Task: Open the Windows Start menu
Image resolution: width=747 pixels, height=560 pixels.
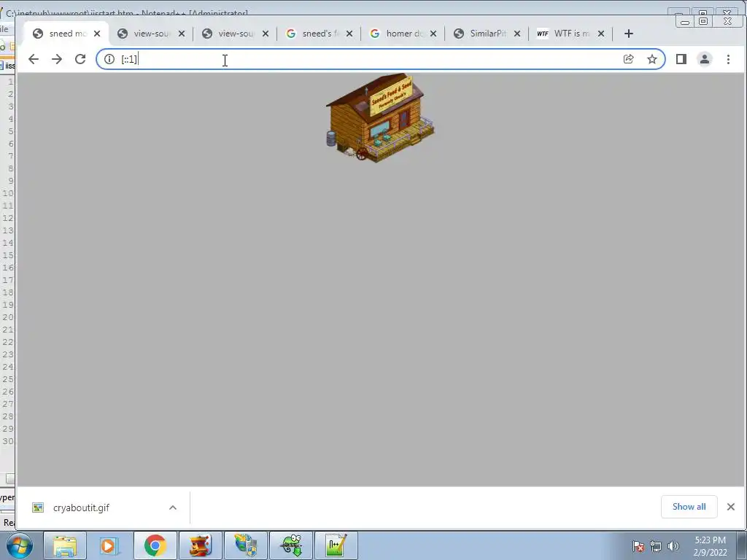Action: click(x=20, y=545)
